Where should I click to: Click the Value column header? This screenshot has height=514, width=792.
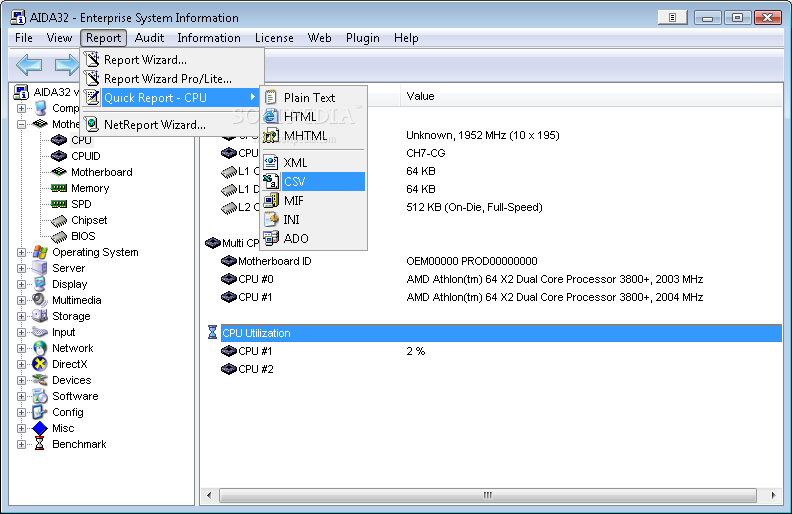click(x=591, y=96)
